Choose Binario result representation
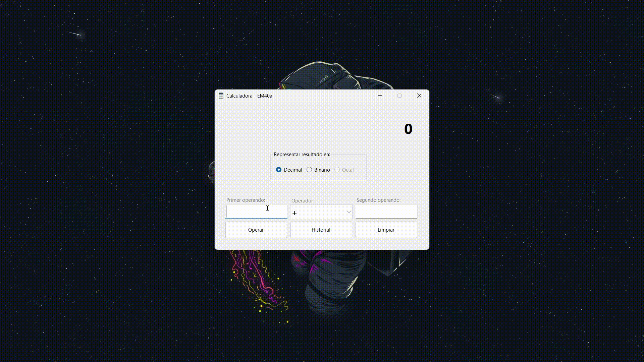This screenshot has height=362, width=644. (x=309, y=170)
